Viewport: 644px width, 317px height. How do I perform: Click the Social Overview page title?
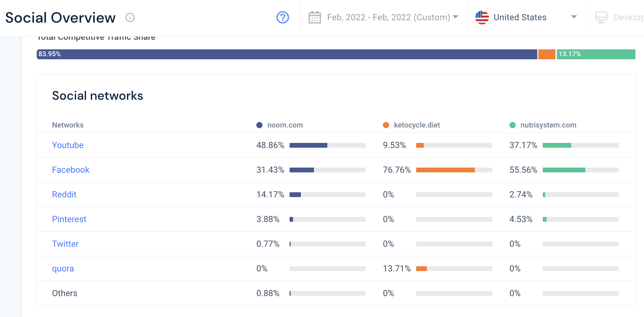pos(60,17)
